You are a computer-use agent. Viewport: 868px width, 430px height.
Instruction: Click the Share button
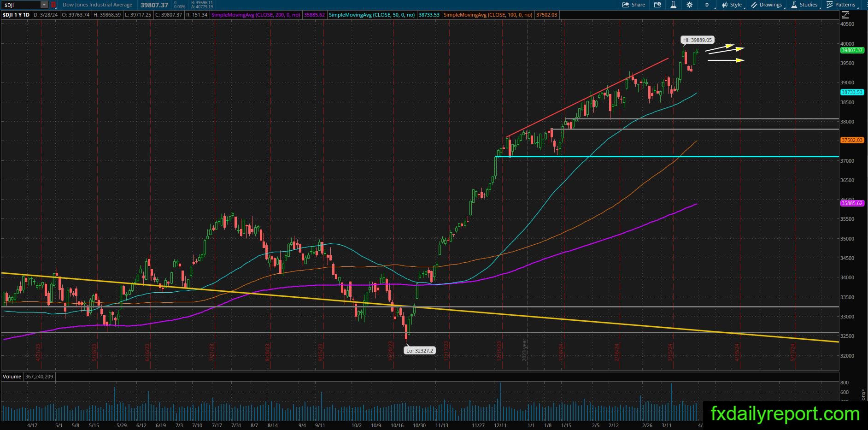click(633, 5)
